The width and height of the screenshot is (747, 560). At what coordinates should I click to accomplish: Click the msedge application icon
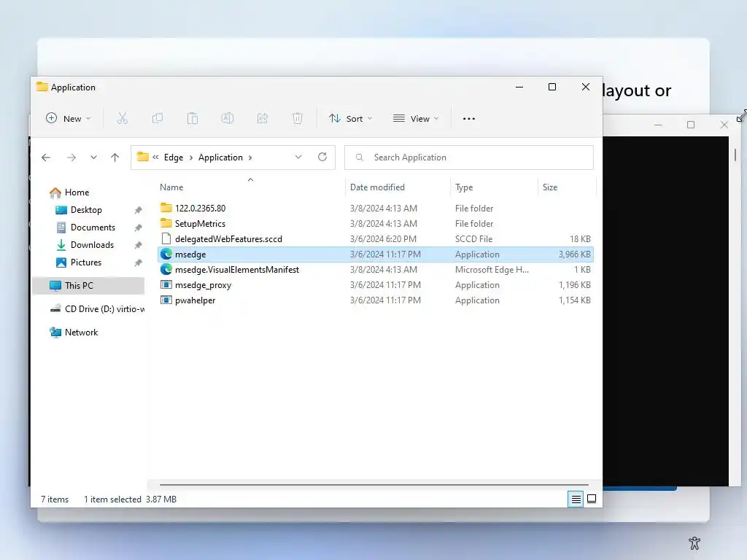166,254
